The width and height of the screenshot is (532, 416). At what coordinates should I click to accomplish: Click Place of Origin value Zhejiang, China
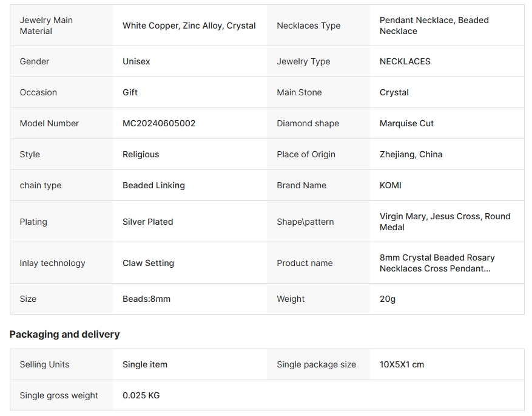(411, 154)
